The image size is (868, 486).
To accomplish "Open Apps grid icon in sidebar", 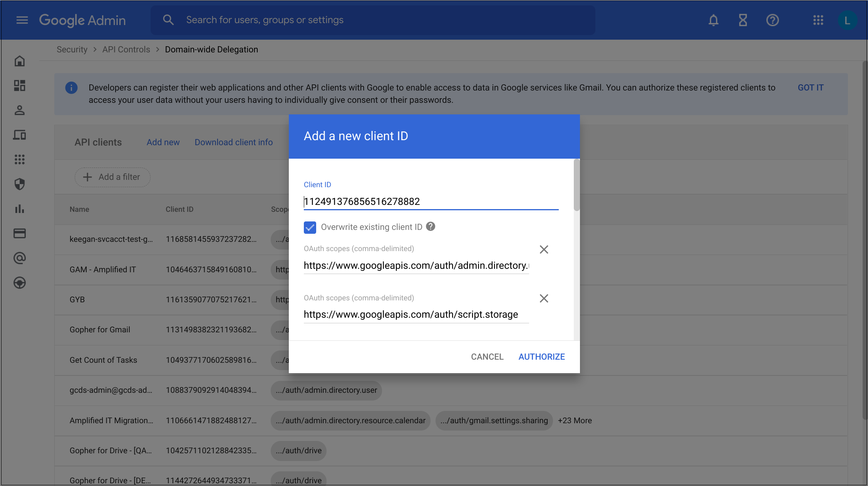I will pos(20,159).
